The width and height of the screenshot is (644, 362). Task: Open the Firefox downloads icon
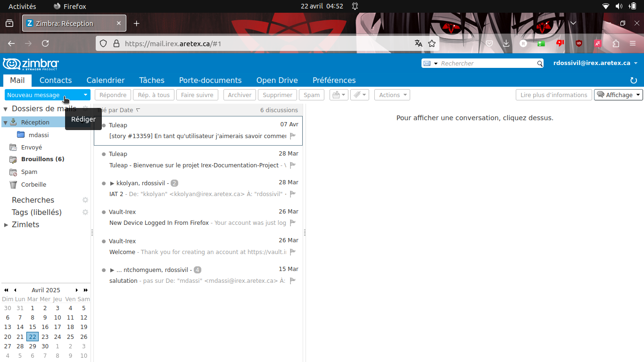[506, 43]
